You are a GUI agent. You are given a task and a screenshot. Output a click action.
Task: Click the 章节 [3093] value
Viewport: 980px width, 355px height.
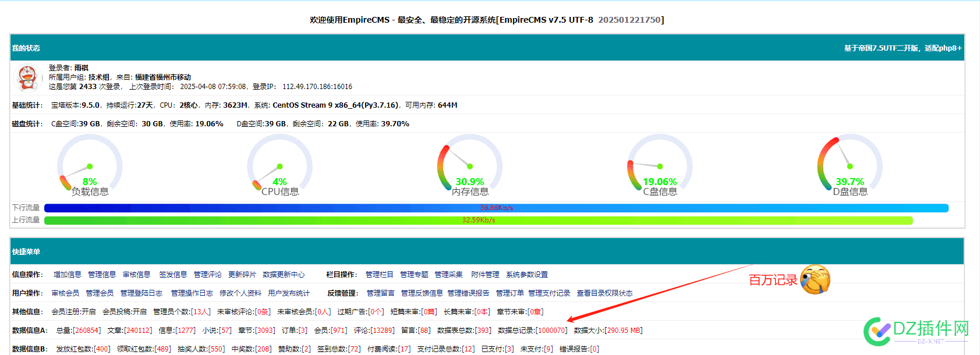click(265, 331)
